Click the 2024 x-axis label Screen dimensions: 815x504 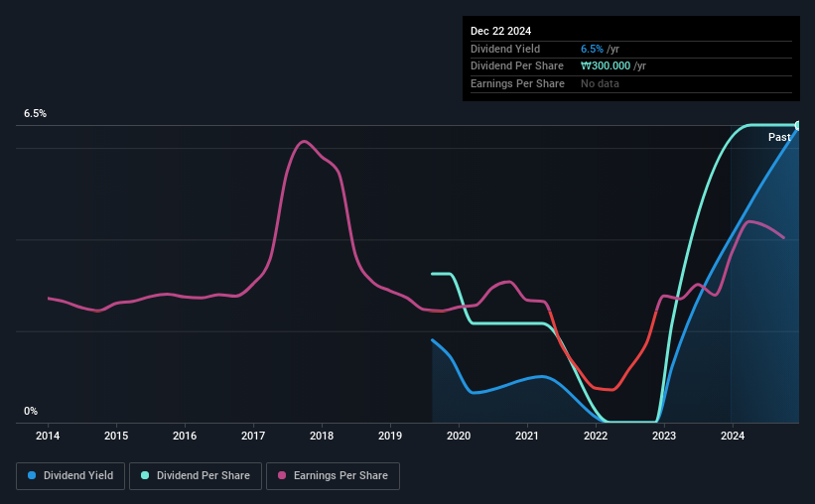(x=733, y=436)
